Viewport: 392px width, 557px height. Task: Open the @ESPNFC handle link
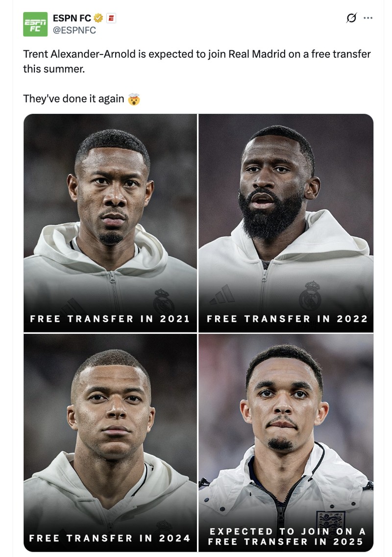(x=74, y=30)
